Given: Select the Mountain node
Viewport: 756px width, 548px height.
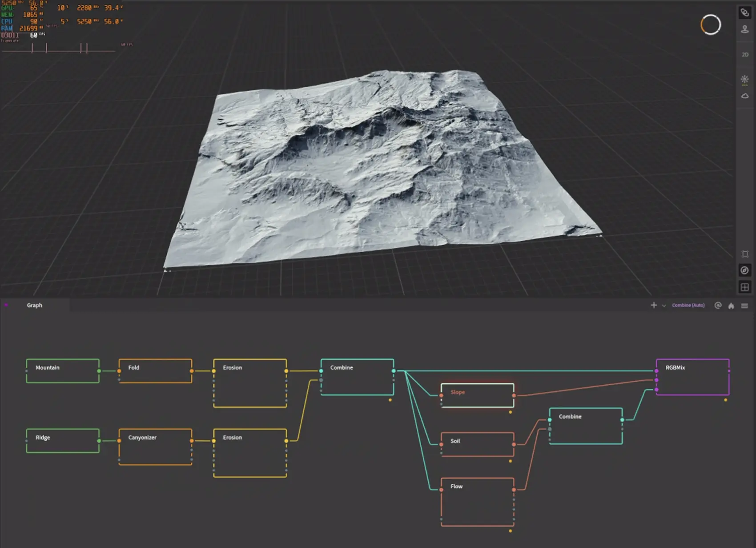Looking at the screenshot, I should pyautogui.click(x=63, y=371).
